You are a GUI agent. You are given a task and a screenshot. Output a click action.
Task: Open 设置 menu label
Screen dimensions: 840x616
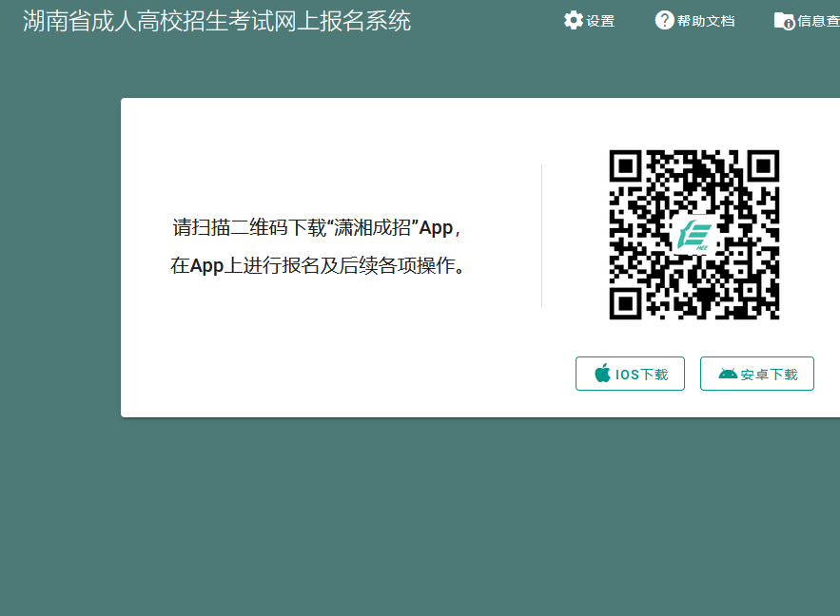600,21
